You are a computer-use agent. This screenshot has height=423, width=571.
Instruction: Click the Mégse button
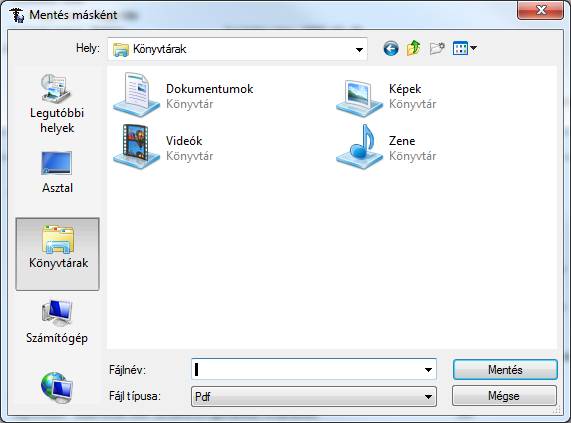click(504, 396)
